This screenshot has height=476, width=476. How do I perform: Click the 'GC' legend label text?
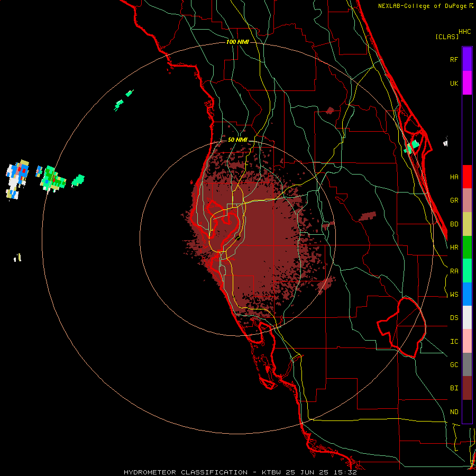(454, 364)
